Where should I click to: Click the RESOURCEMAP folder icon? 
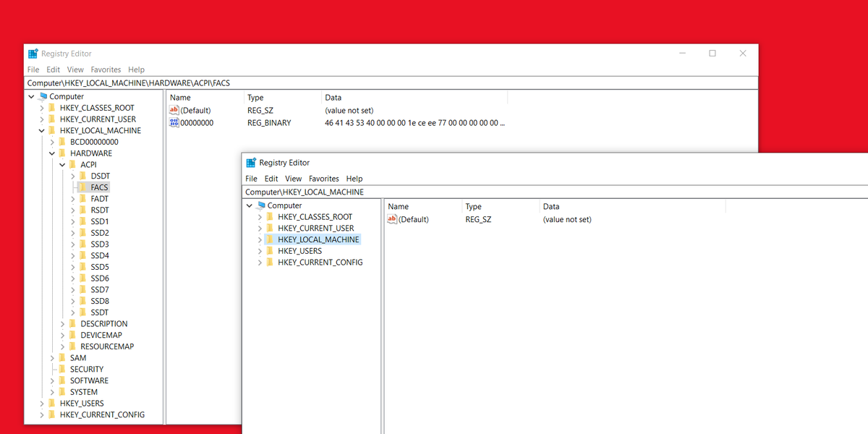[x=72, y=346]
